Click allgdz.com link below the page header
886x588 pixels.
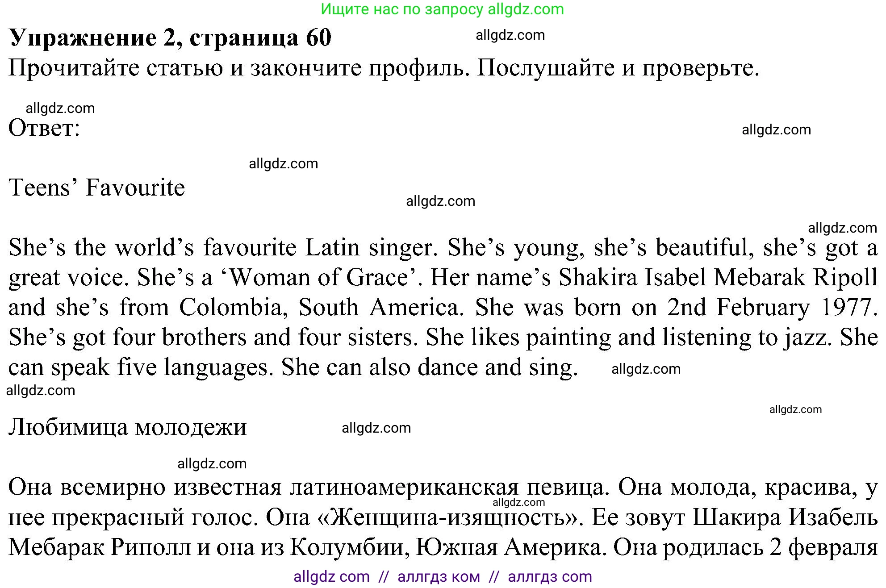(510, 35)
